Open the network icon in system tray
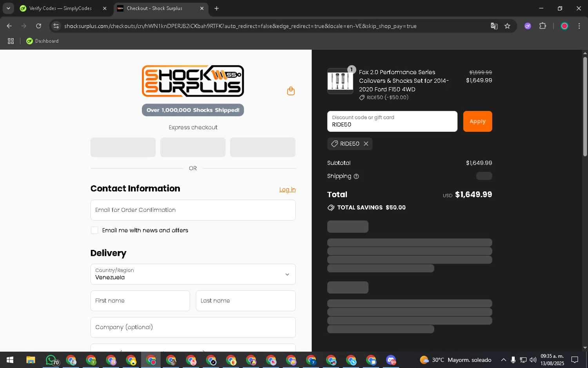588x368 pixels. click(523, 360)
